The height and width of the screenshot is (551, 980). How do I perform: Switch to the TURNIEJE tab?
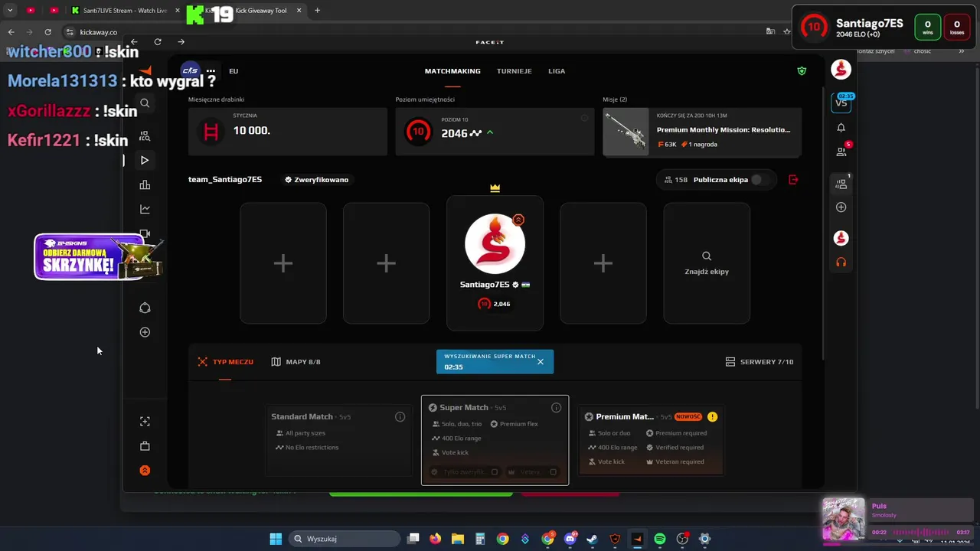tap(514, 71)
